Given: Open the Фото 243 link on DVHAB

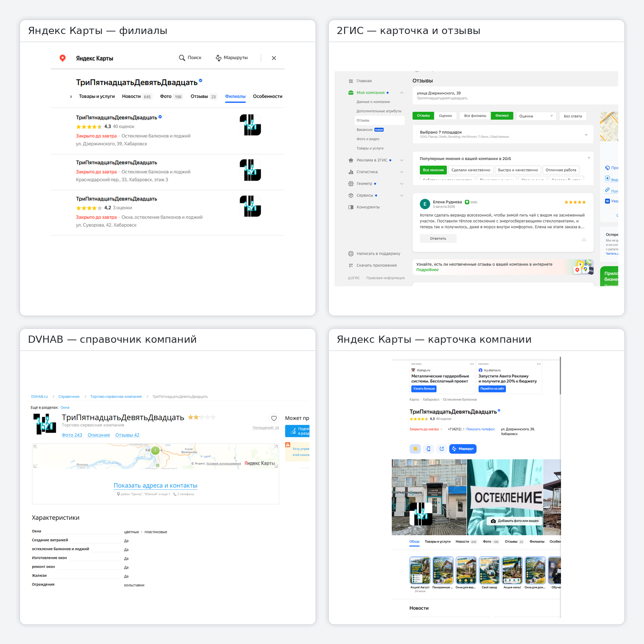Looking at the screenshot, I should pyautogui.click(x=72, y=435).
